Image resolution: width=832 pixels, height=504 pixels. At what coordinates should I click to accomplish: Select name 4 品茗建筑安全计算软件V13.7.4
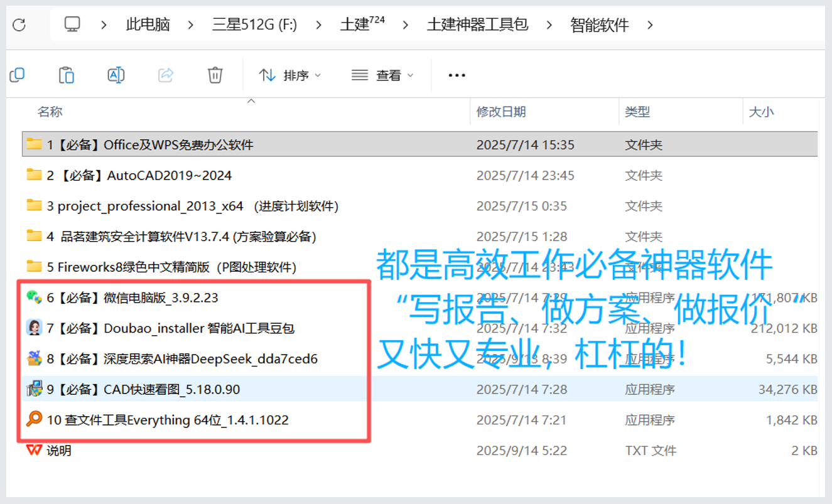pos(181,237)
